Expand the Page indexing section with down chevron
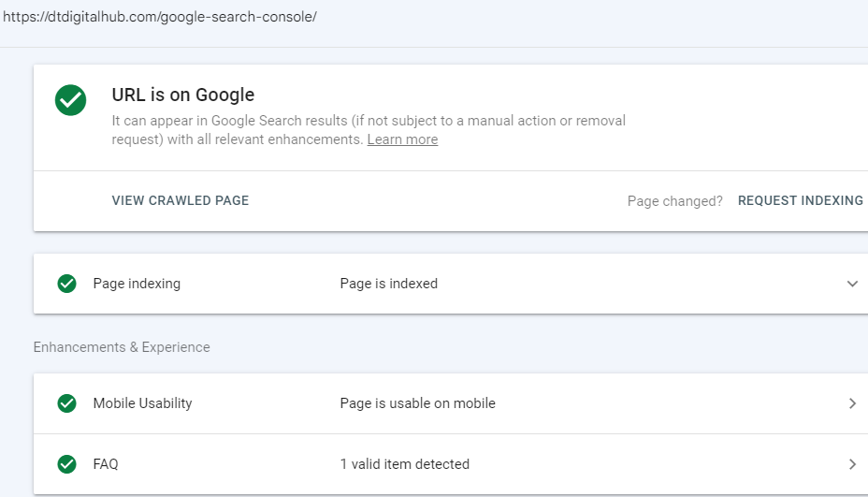The height and width of the screenshot is (497, 868). [x=852, y=284]
